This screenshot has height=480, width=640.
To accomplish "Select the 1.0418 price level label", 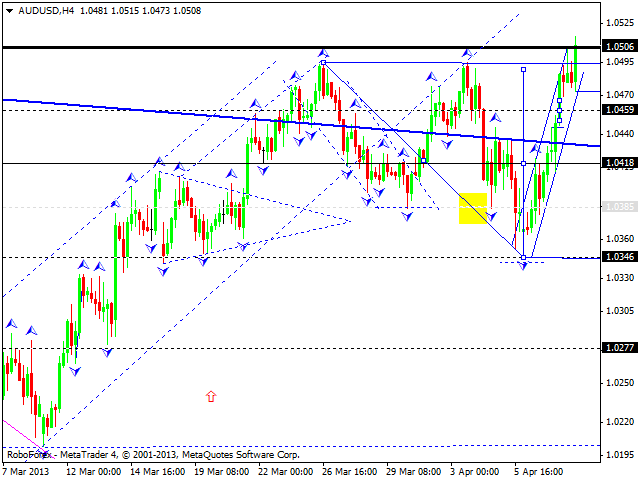I will click(619, 162).
